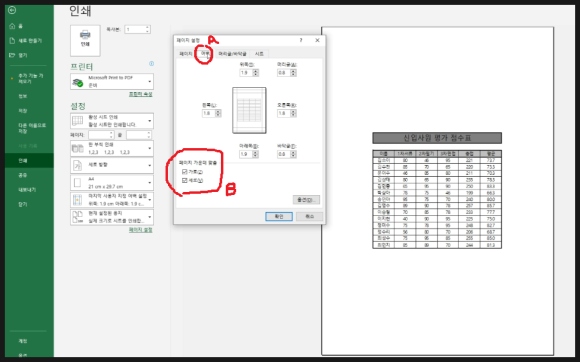The height and width of the screenshot is (362, 580).
Task: Open the 프린터 속성 link
Action: pyautogui.click(x=141, y=94)
